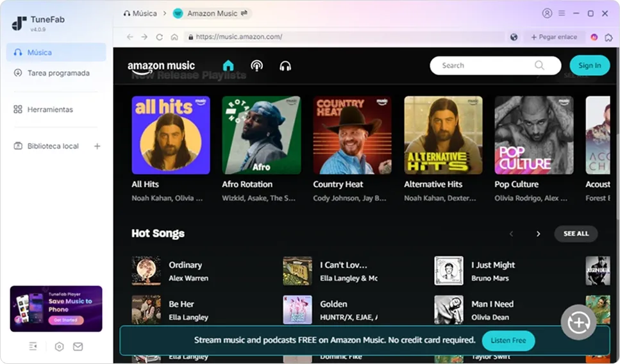Click the Listen Free button

pos(508,341)
